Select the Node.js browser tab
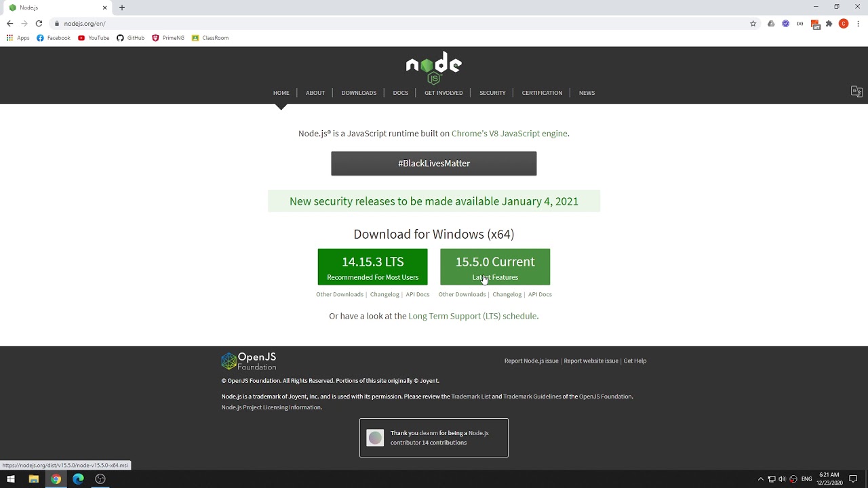Screen dimensions: 868x488 pos(59,7)
